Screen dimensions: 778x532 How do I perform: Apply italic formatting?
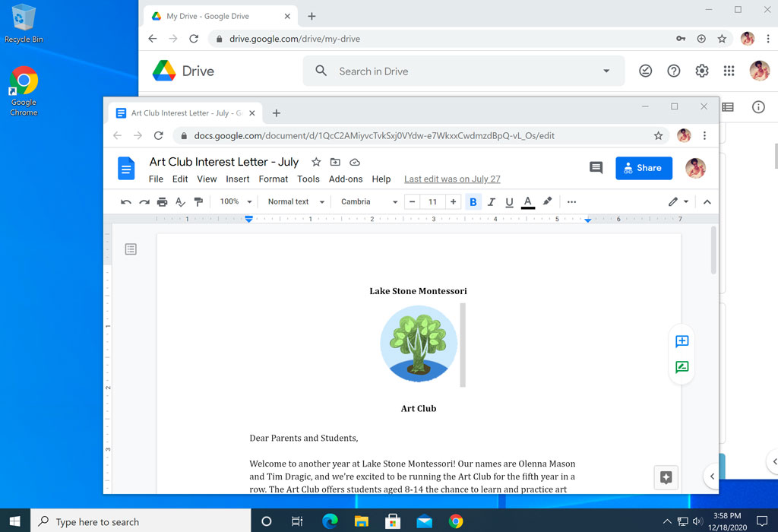click(x=492, y=201)
